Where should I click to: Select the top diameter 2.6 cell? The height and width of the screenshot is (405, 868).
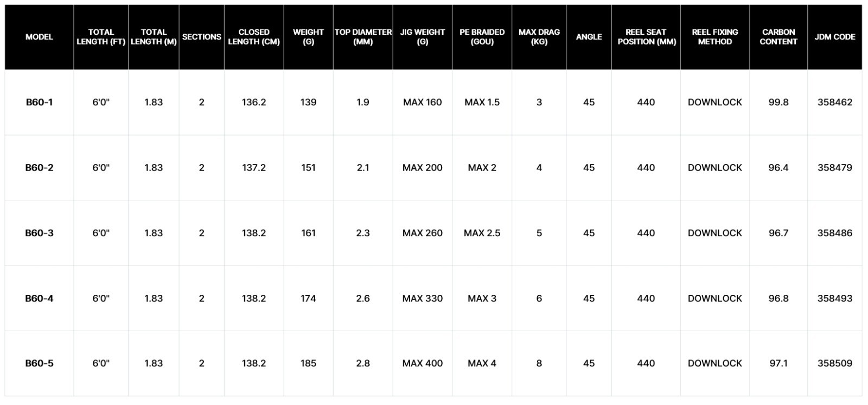[x=363, y=298]
